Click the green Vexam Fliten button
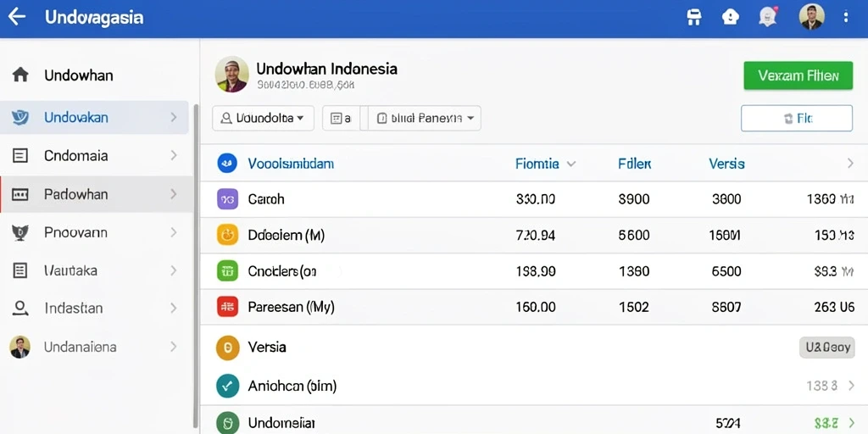868x434 pixels. coord(798,75)
